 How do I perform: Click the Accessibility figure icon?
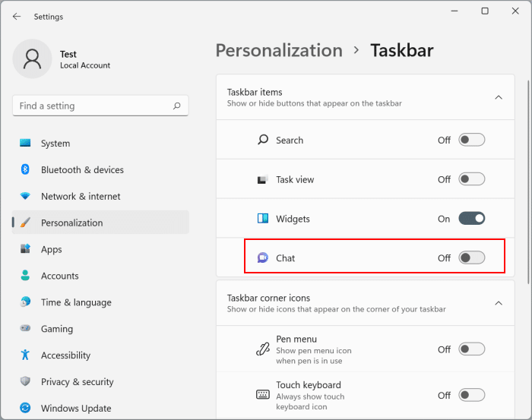tap(25, 355)
